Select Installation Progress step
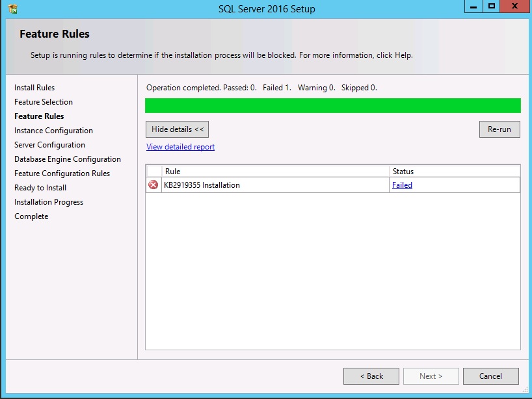Viewport: 532px width, 399px height. (x=49, y=202)
